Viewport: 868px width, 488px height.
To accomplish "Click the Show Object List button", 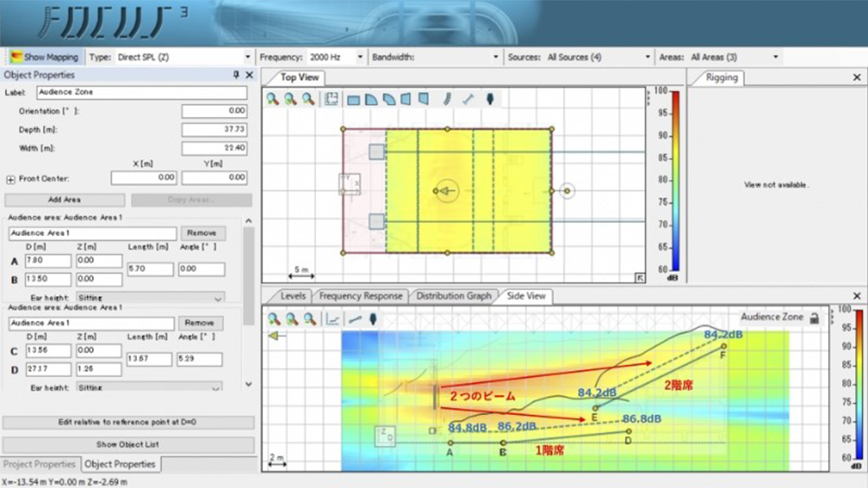I will click(128, 445).
